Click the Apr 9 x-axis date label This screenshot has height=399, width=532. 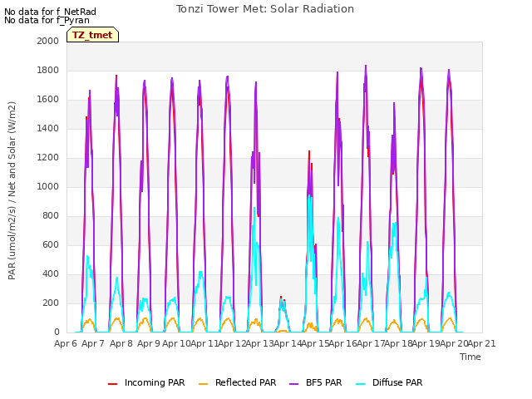click(x=149, y=343)
